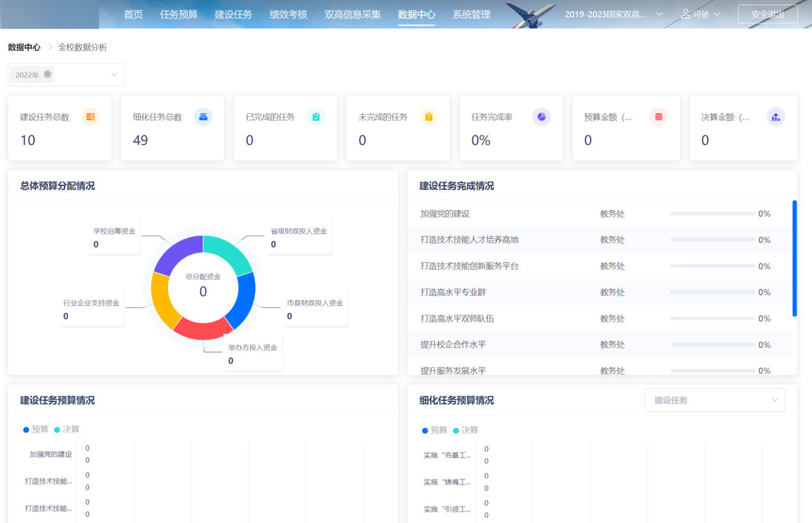The image size is (812, 523).
Task: Click the 建设任务总数 list icon
Action: [x=90, y=118]
